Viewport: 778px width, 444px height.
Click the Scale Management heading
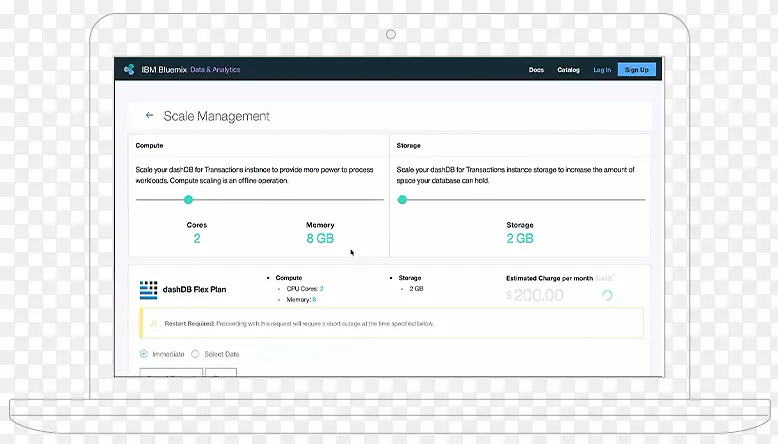tap(216, 116)
